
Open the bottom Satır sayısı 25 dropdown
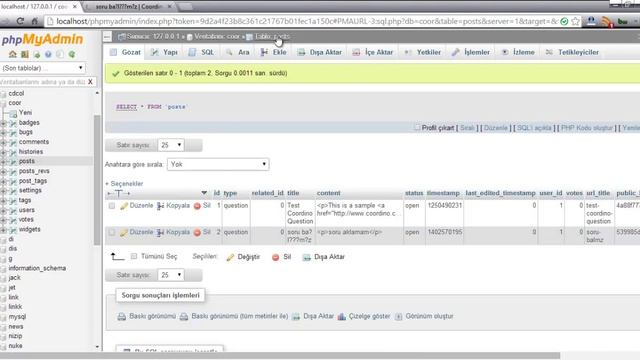coord(171,275)
